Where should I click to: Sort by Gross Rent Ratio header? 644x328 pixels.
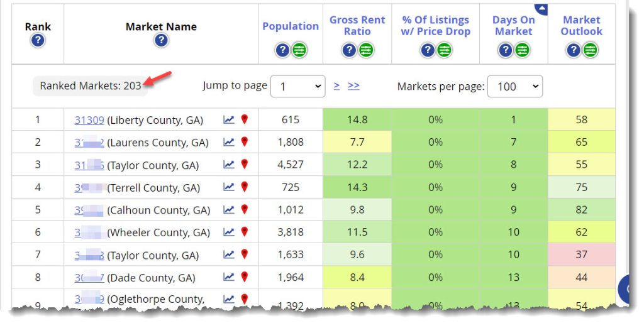[357, 26]
